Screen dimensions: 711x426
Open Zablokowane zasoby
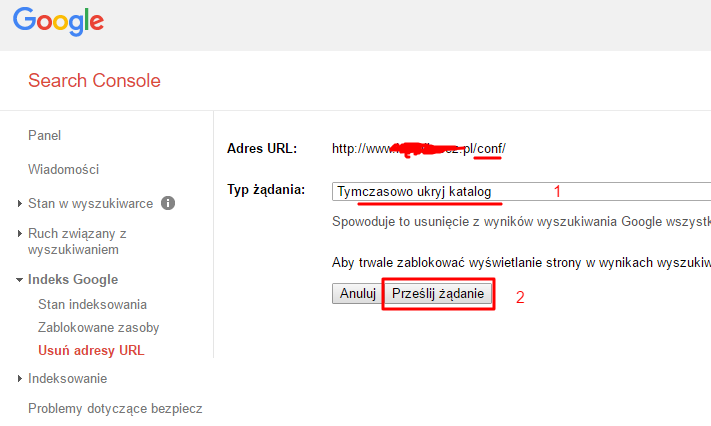[99, 328]
